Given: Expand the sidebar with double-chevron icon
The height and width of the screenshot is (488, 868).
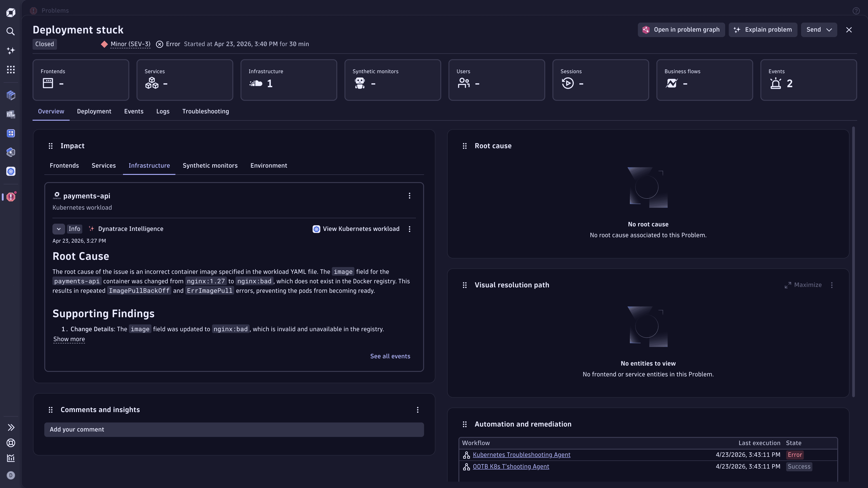Looking at the screenshot, I should pyautogui.click(x=11, y=427).
